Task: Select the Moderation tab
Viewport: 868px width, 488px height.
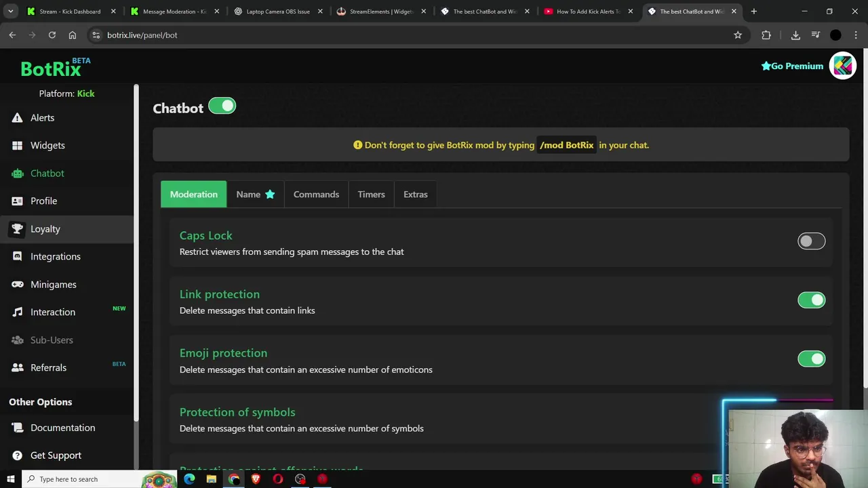Action: [194, 195]
